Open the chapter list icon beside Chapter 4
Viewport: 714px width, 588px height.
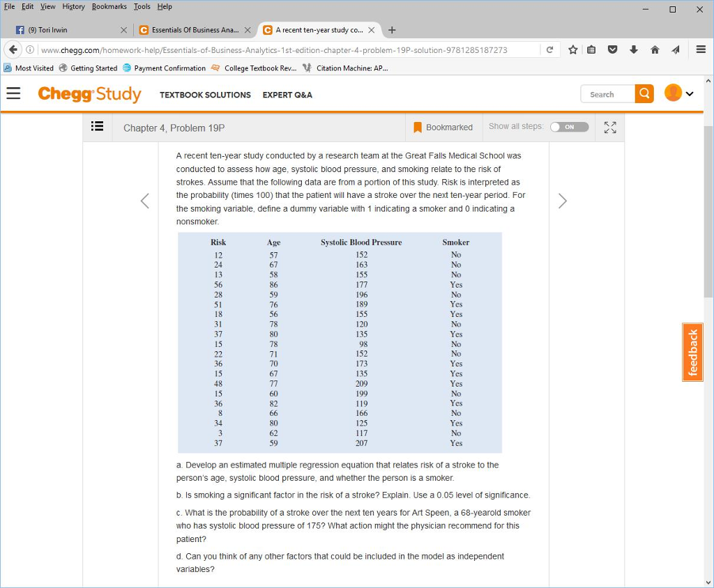point(97,126)
